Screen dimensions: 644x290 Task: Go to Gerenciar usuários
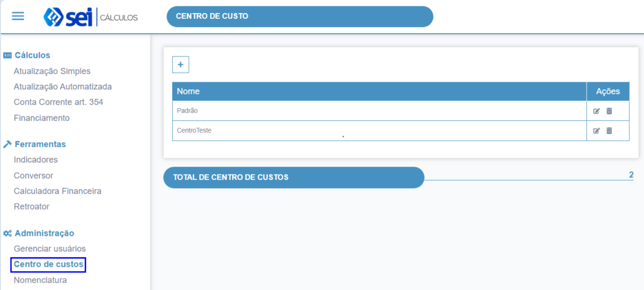[50, 248]
